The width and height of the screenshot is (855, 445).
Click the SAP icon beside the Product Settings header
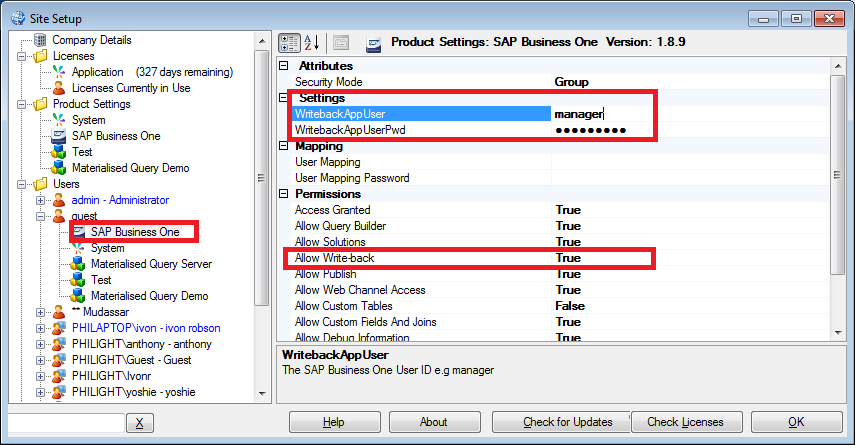click(374, 43)
